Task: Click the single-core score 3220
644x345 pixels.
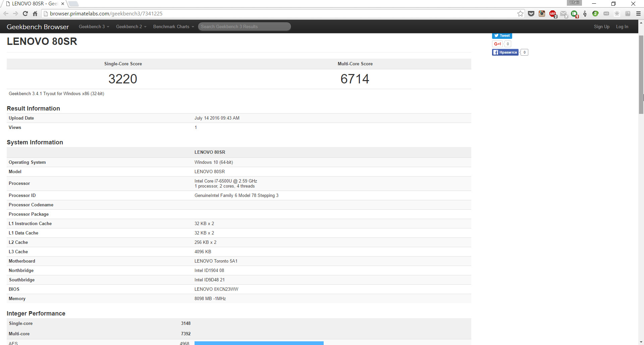Action: tap(123, 79)
